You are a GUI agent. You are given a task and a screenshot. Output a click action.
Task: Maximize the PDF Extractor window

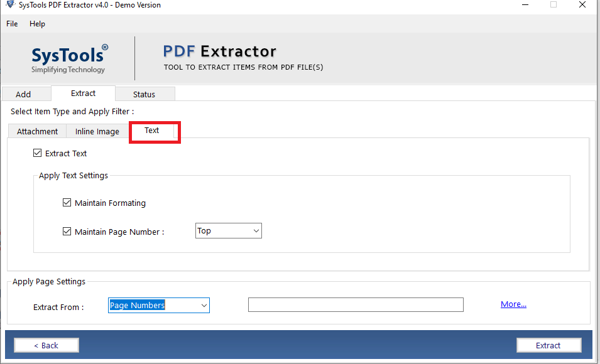554,4
